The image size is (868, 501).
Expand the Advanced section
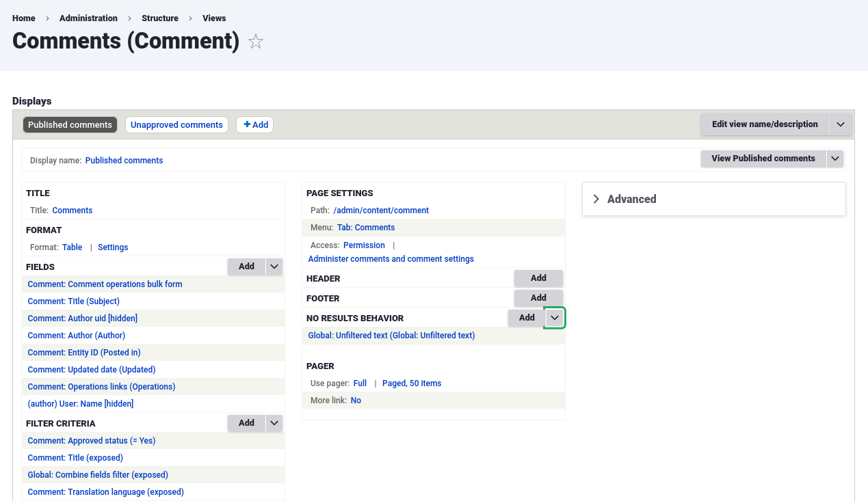pyautogui.click(x=631, y=199)
